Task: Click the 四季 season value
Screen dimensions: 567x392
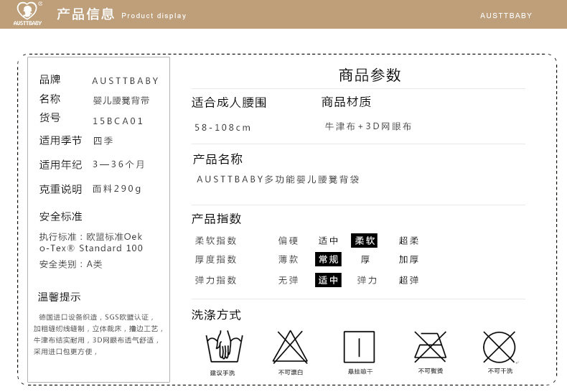Action: coord(103,141)
